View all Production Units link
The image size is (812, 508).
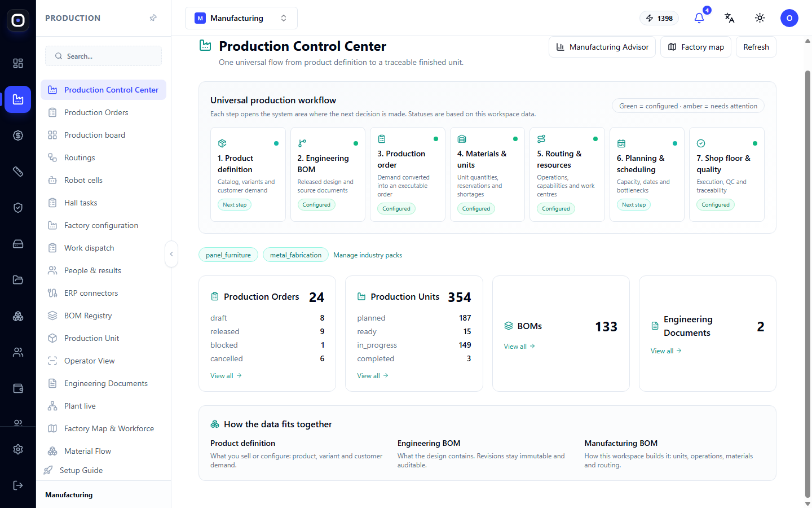373,375
